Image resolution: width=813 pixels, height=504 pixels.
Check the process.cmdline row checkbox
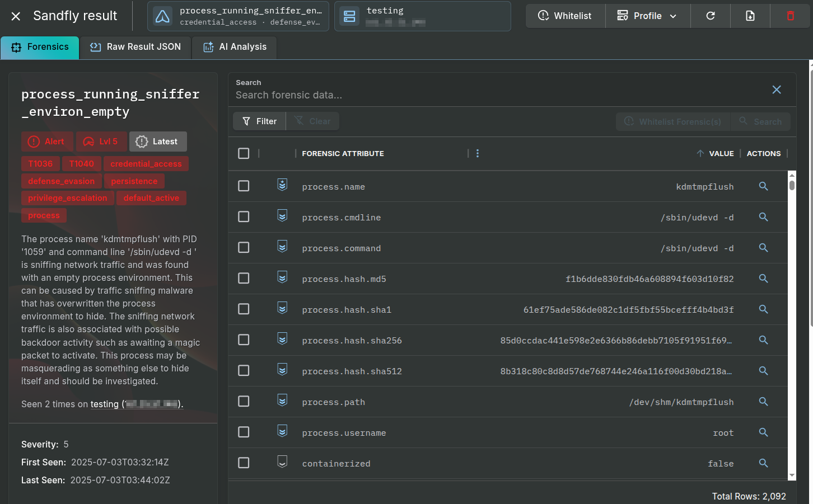244,216
